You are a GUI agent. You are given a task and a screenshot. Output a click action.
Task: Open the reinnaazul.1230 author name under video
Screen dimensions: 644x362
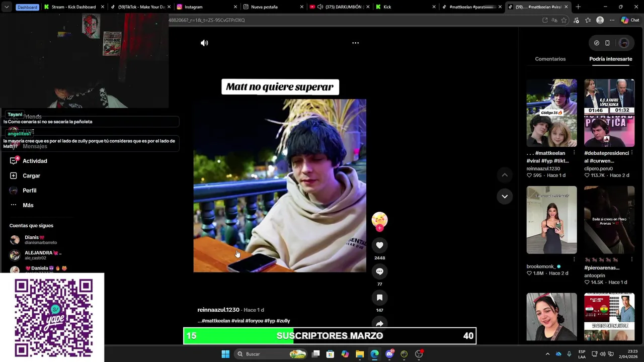click(x=218, y=310)
